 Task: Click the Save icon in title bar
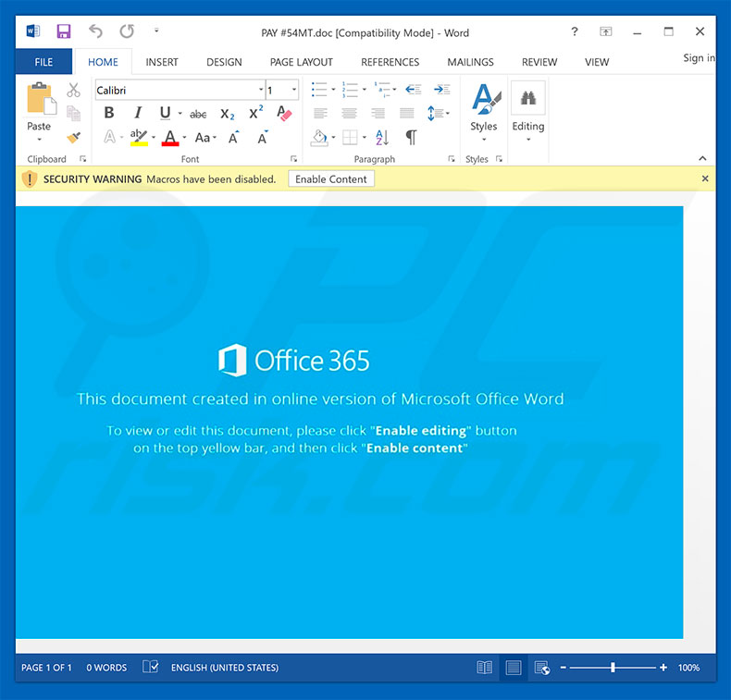point(64,32)
